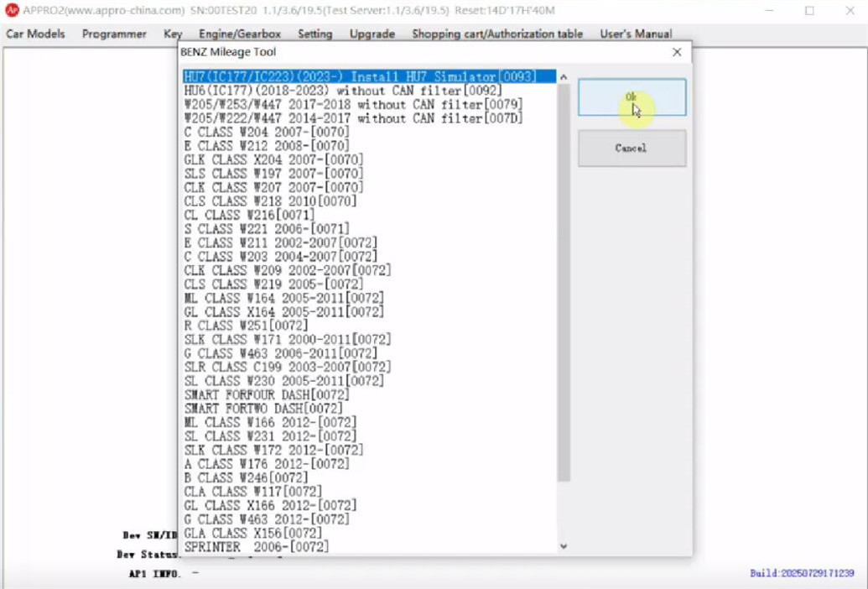
Task: Open the Upgrade menu
Action: coord(372,34)
